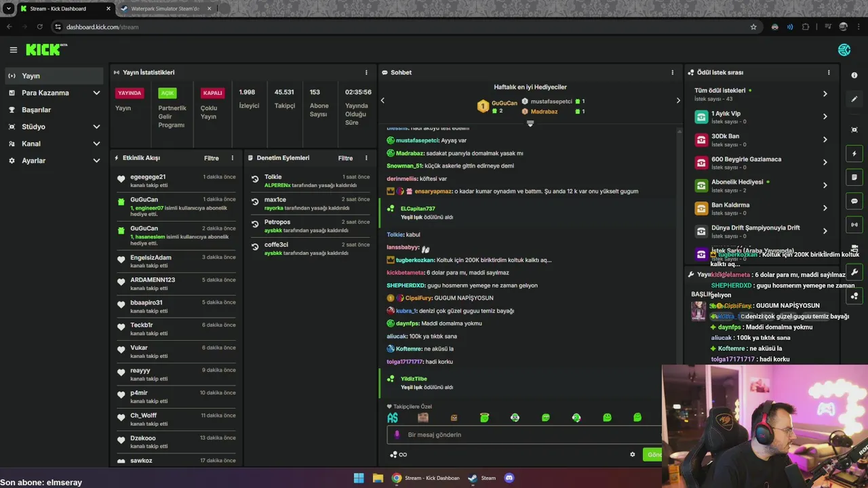Toggle the activity feed lightning panel button

click(x=854, y=154)
